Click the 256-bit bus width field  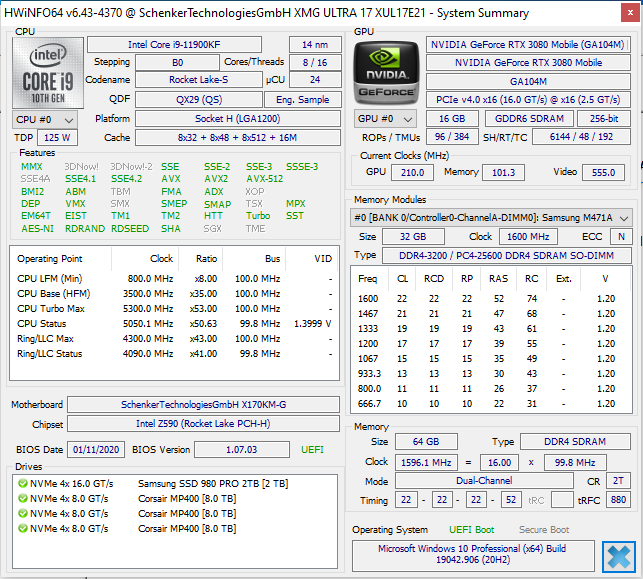604,119
